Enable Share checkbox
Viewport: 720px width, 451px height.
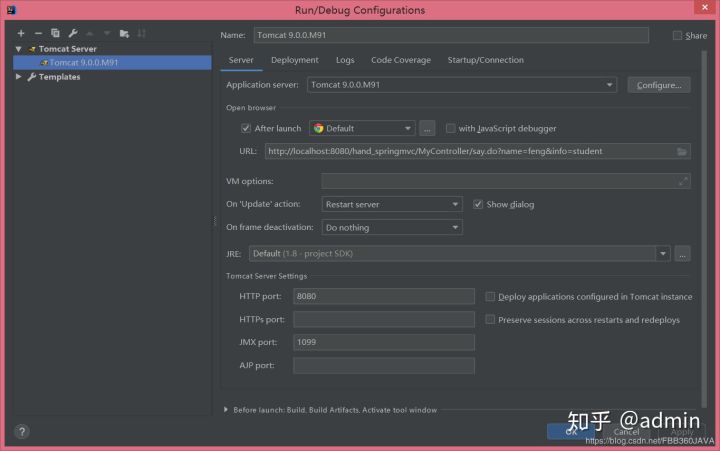[x=677, y=35]
